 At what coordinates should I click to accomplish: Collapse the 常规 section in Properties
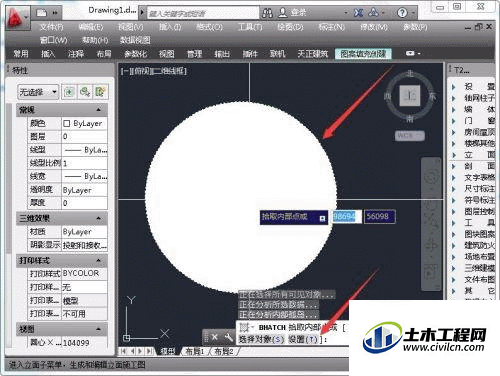coord(98,110)
